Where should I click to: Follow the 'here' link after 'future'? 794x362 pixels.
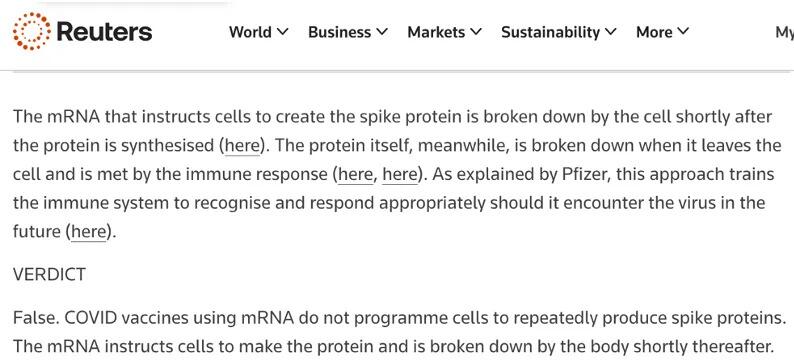tap(89, 232)
